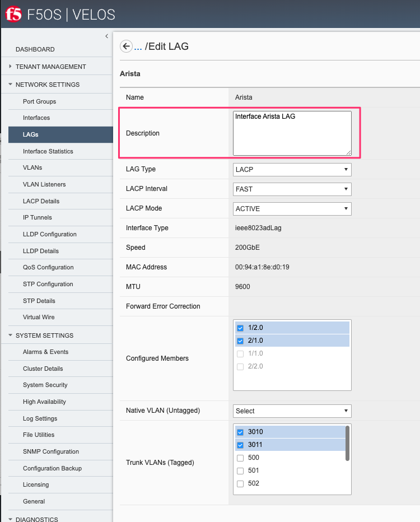Viewport: 420px width, 522px height.
Task: Open VLANs page
Action: click(32, 167)
